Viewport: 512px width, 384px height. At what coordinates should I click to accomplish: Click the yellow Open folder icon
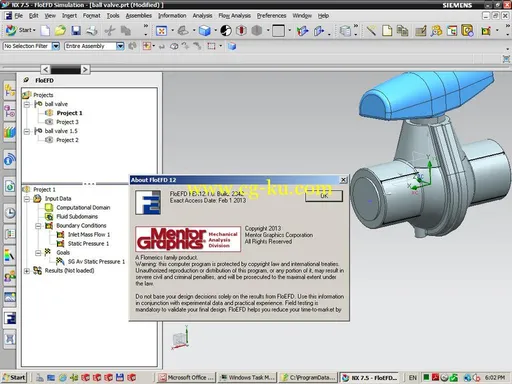pyautogui.click(x=60, y=31)
